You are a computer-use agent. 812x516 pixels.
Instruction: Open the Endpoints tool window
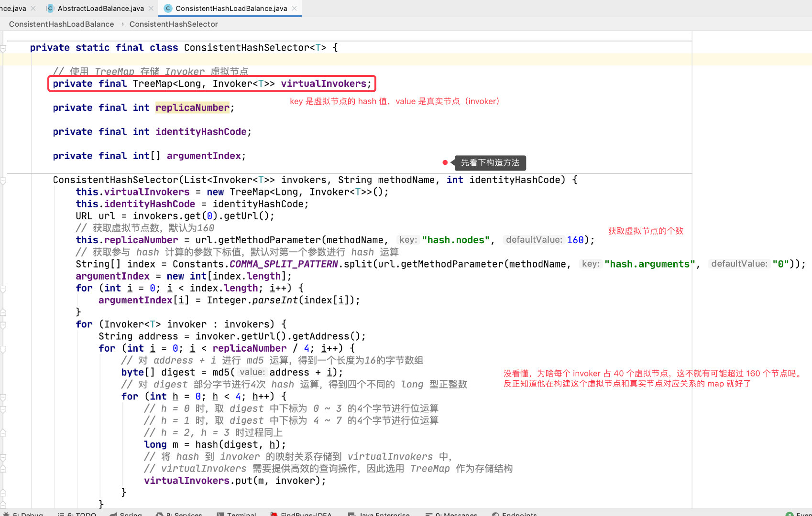[x=514, y=514]
